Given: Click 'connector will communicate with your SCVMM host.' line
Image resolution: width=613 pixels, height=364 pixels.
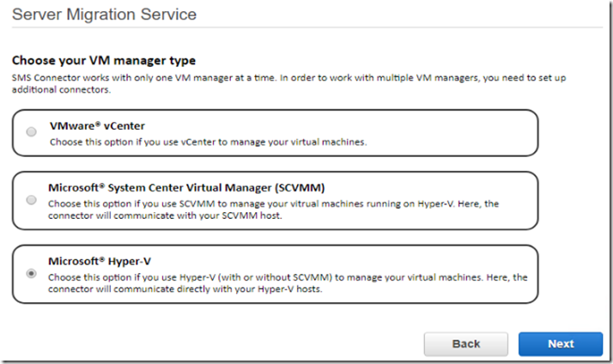Looking at the screenshot, I should tap(165, 215).
